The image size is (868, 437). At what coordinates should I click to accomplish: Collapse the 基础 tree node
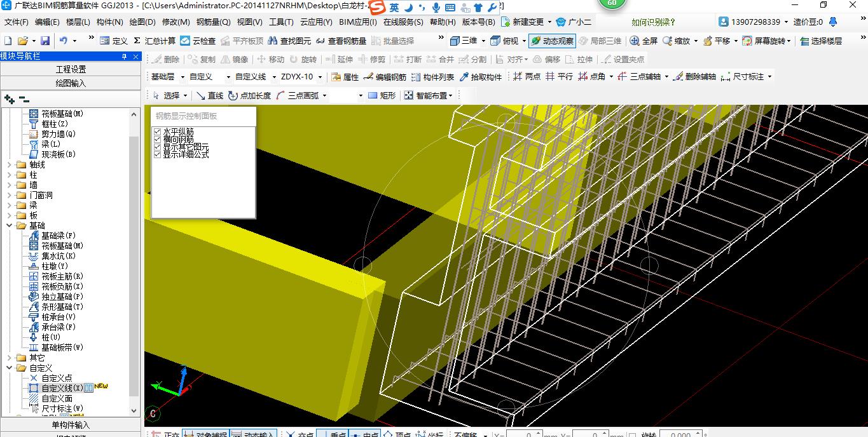point(10,225)
